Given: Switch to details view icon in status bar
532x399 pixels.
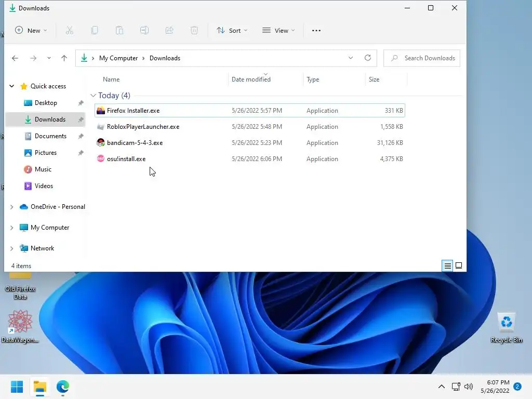Looking at the screenshot, I should (x=447, y=265).
